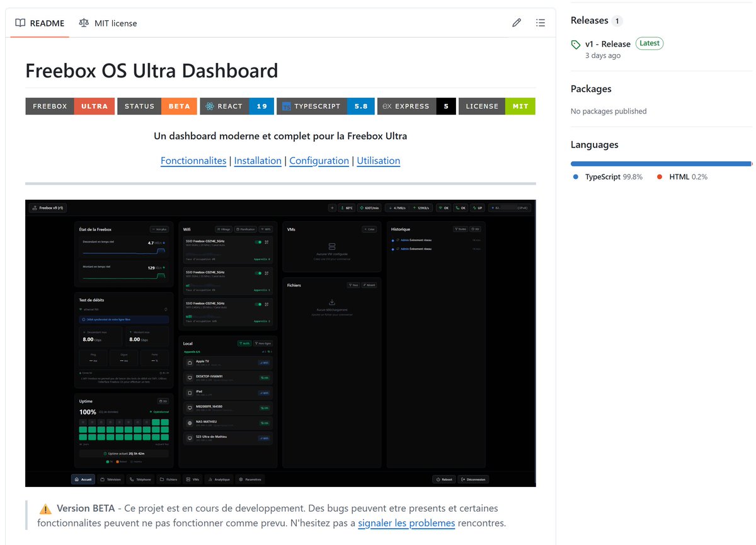Open the README outline list icon
Viewport: 756px width, 545px height.
click(x=541, y=23)
